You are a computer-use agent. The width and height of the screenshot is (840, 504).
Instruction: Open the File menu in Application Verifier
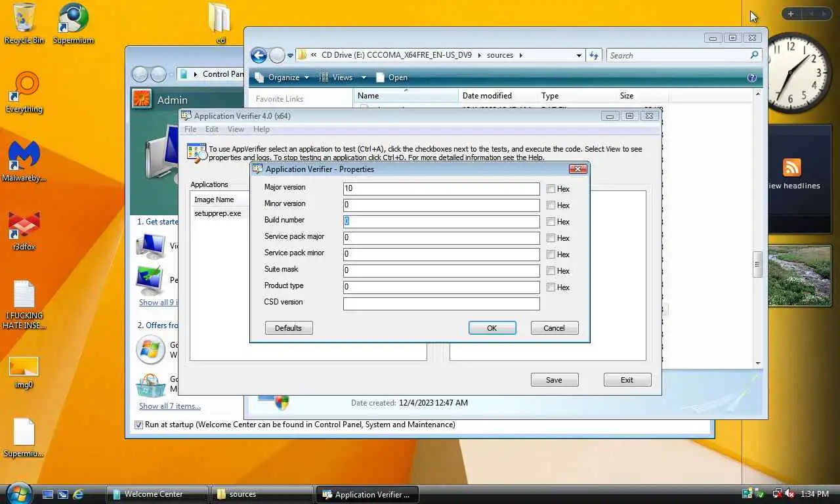tap(190, 129)
